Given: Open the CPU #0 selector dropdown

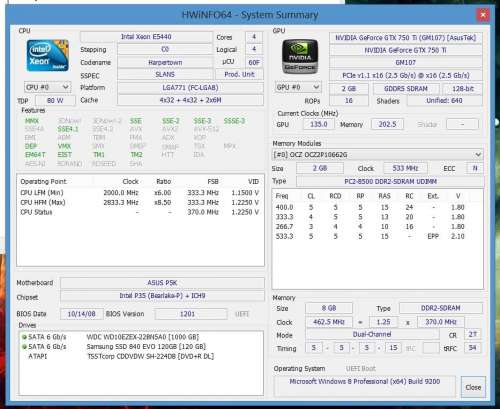Looking at the screenshot, I should pyautogui.click(x=47, y=87).
